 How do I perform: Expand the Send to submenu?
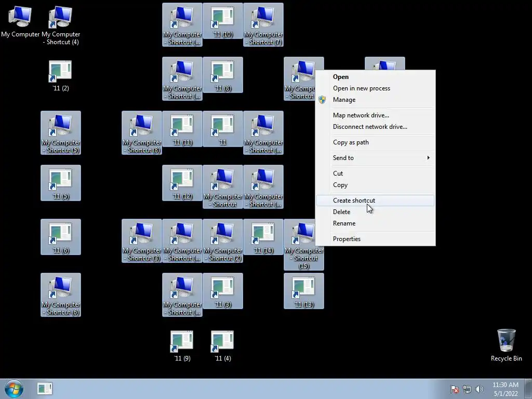375,158
